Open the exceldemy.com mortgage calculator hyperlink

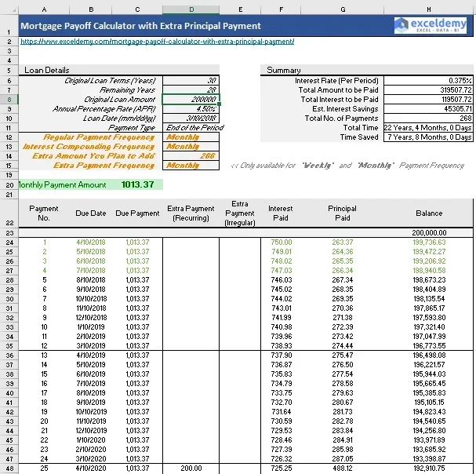point(158,42)
